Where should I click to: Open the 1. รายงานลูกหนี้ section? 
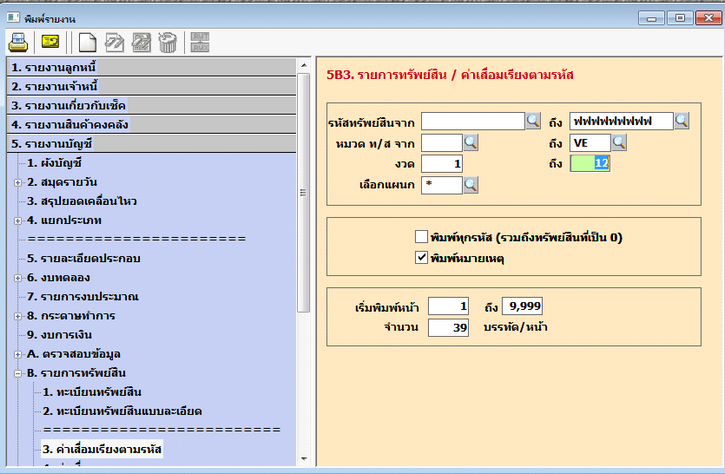point(150,67)
